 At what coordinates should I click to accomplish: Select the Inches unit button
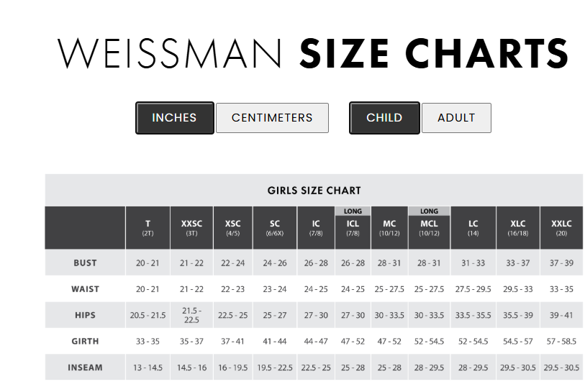coord(174,118)
